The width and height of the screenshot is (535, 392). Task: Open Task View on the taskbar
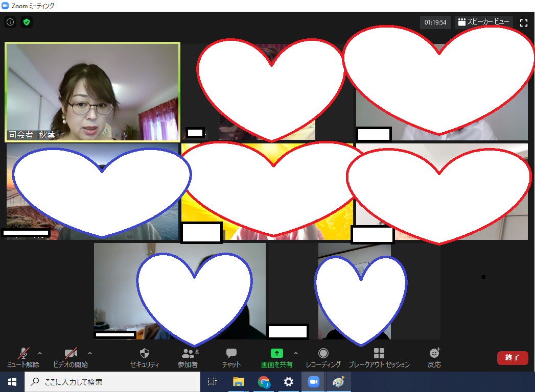click(x=212, y=382)
